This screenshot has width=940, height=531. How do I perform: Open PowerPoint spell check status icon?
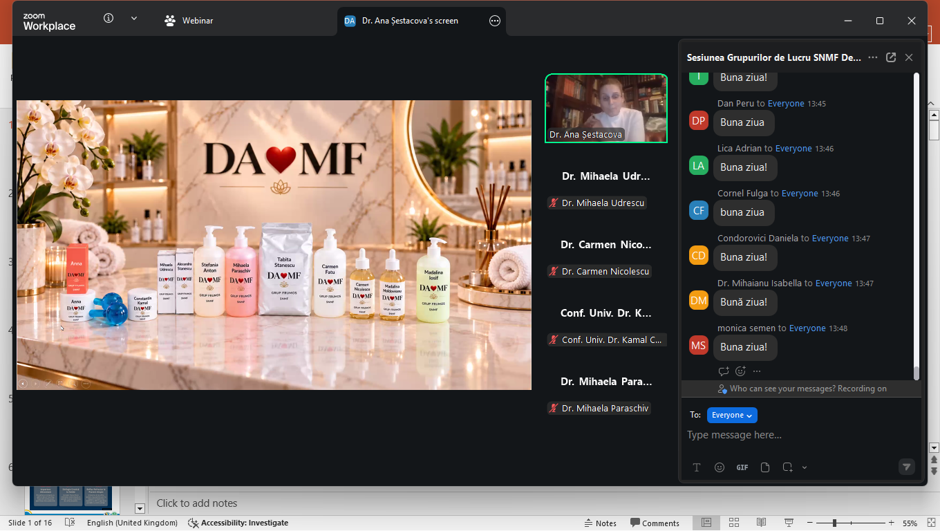click(70, 523)
